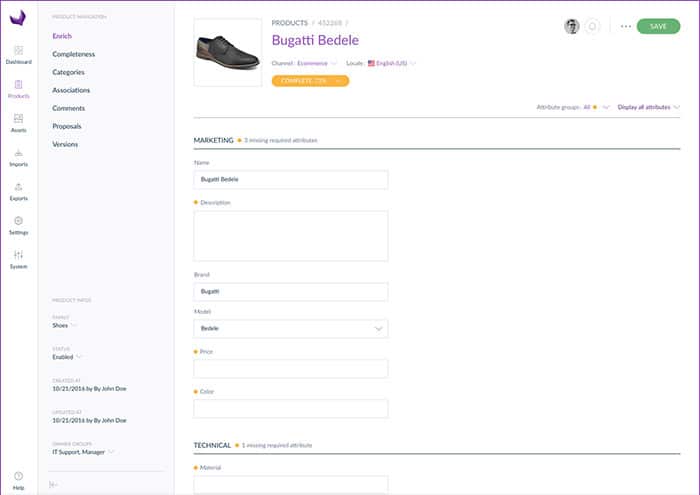The height and width of the screenshot is (495, 700).
Task: Click the Imports sidebar icon
Action: tap(18, 156)
